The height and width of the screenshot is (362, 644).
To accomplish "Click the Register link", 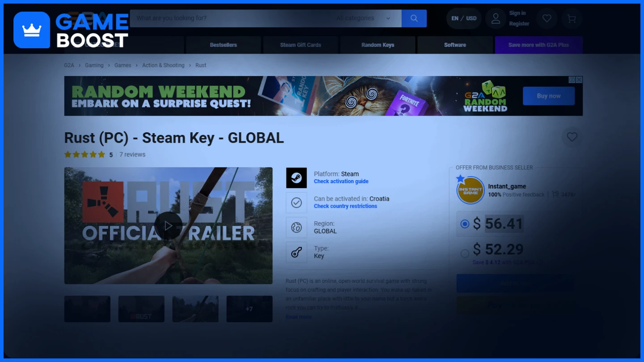I will point(519,24).
